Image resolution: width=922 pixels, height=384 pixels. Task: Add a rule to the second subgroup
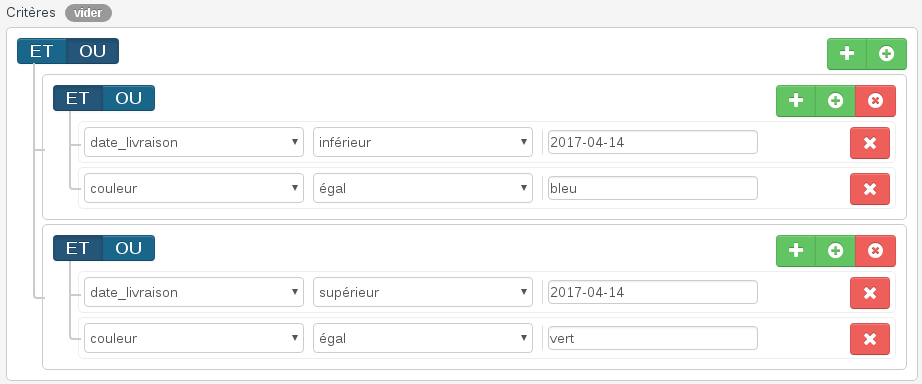tap(796, 251)
